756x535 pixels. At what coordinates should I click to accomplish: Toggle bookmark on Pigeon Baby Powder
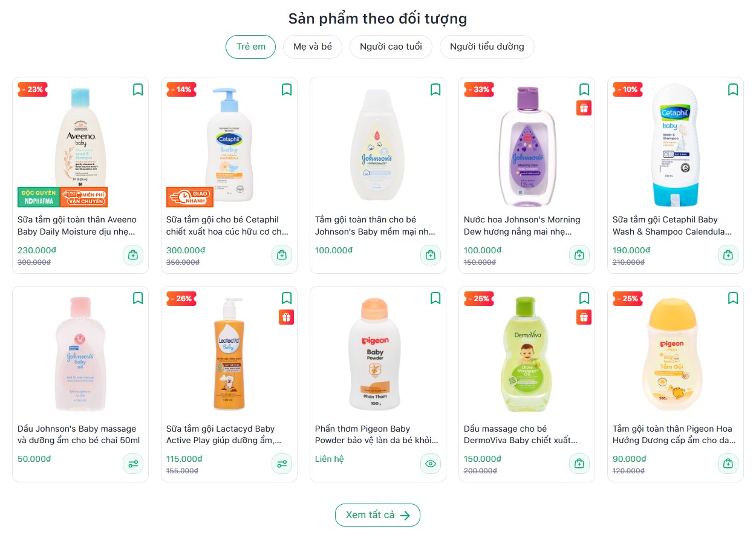pos(435,299)
